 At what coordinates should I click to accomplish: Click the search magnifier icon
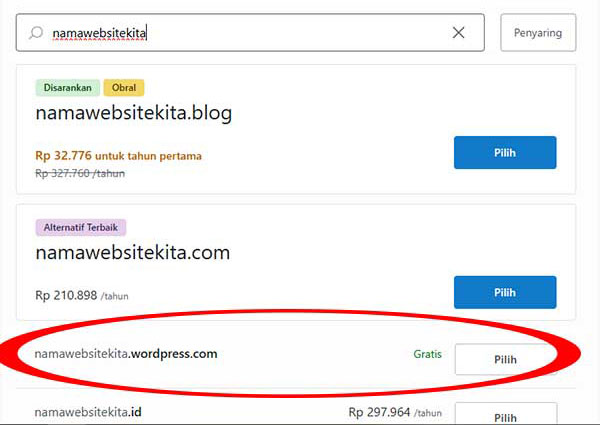(36, 33)
